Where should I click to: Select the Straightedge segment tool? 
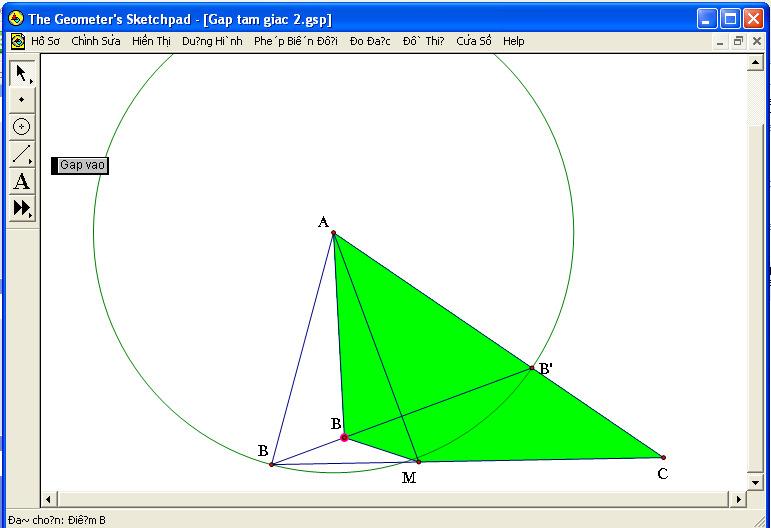22,153
